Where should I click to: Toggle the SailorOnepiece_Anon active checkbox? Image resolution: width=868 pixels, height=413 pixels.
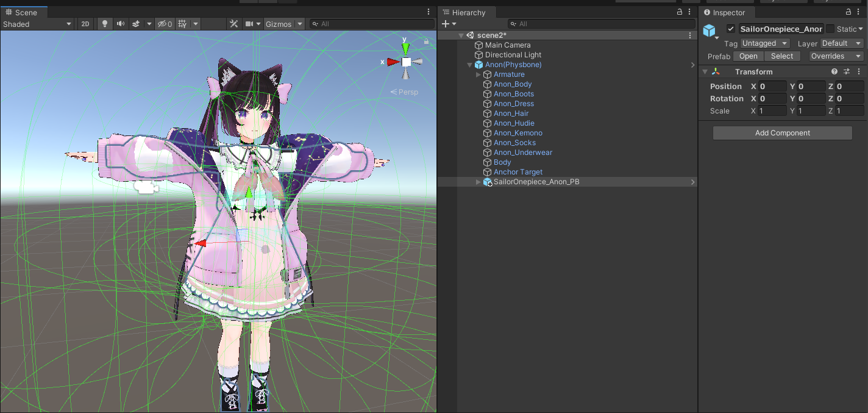pyautogui.click(x=730, y=29)
